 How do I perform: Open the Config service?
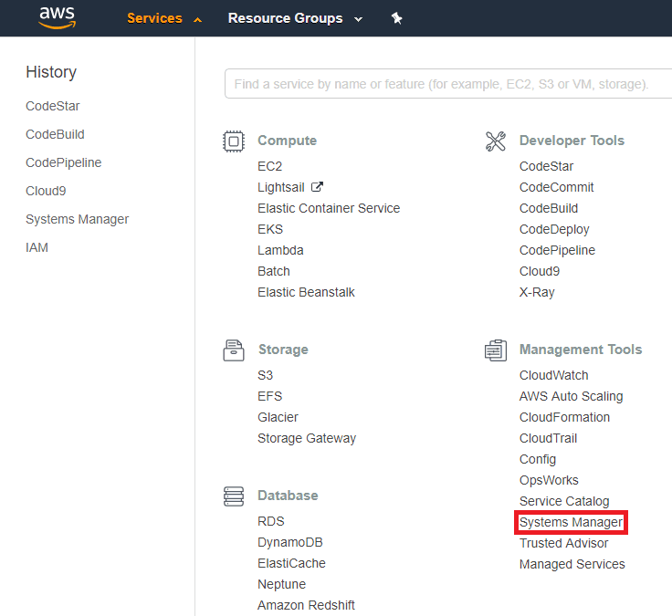click(x=538, y=459)
